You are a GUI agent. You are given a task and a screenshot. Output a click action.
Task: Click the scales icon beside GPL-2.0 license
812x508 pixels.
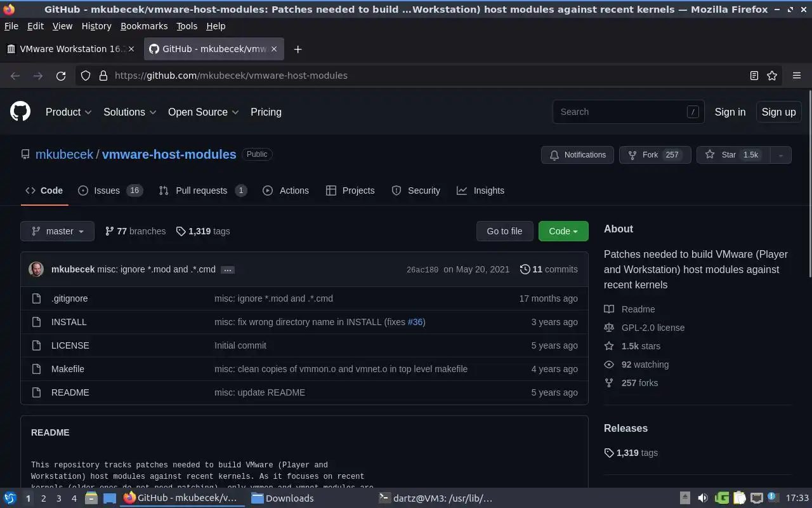[x=609, y=328]
